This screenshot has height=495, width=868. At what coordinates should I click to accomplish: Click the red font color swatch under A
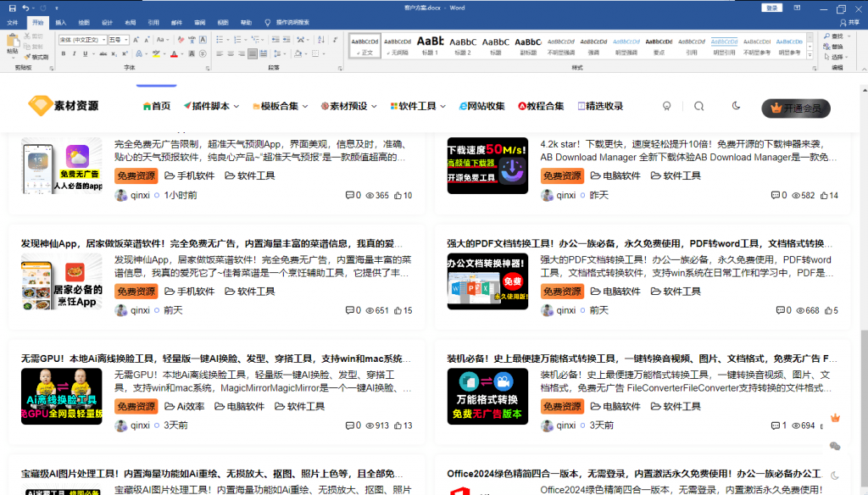(174, 54)
